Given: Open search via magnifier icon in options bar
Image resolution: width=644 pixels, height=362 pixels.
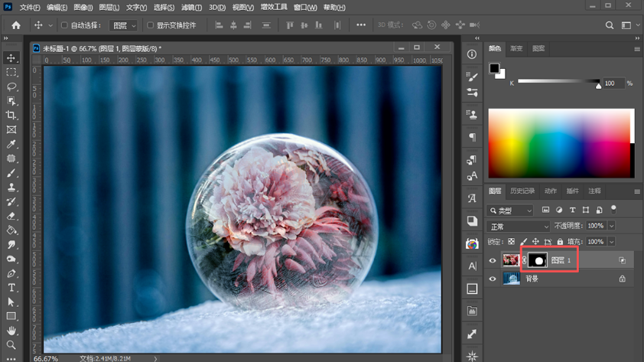Looking at the screenshot, I should pos(610,25).
